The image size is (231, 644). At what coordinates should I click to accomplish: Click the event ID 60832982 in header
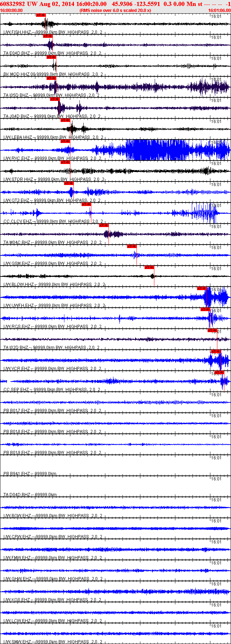click(12, 4)
